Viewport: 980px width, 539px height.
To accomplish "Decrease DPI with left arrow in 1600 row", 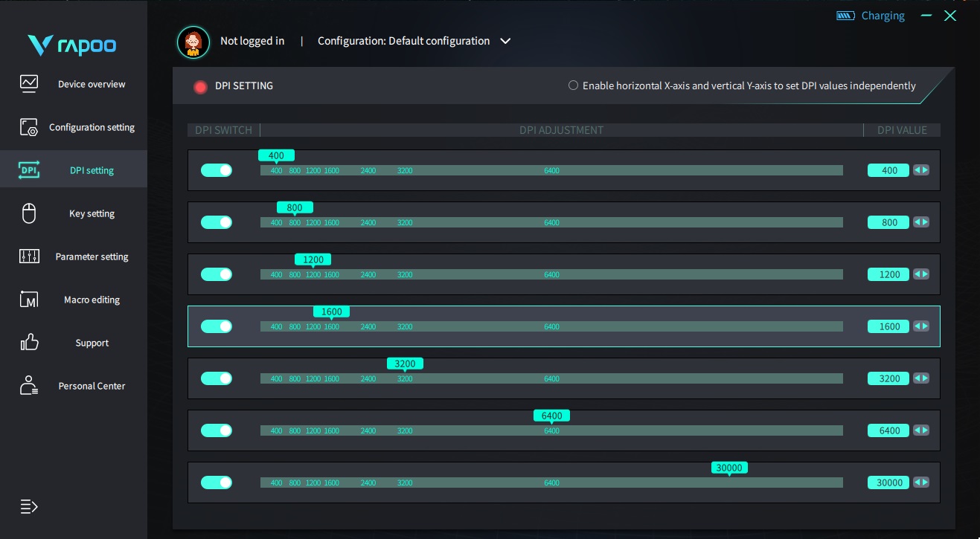I will tap(917, 326).
